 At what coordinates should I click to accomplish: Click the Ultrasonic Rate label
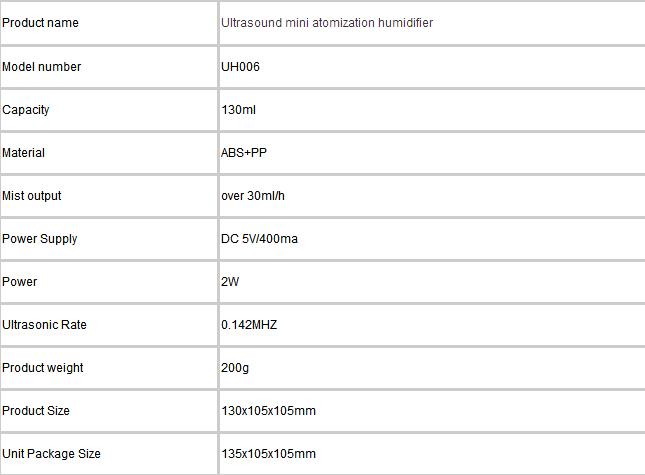click(x=44, y=324)
